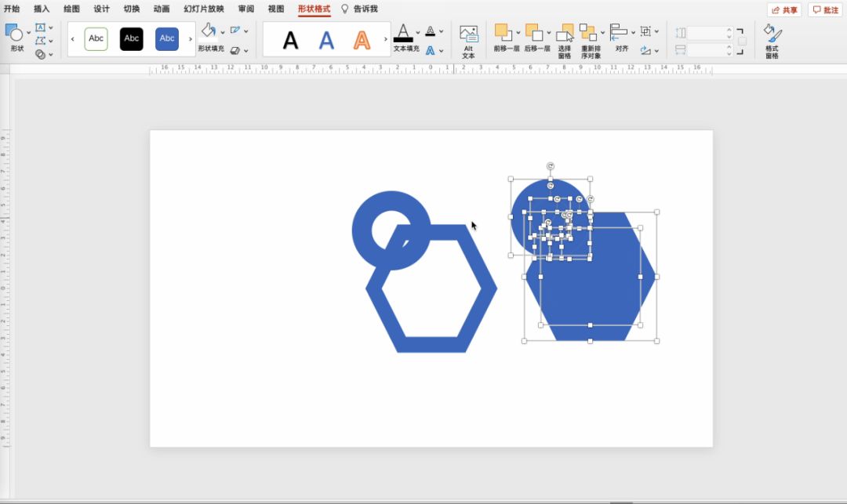The image size is (847, 504).
Task: Open the group objects dropdown arrow
Action: click(x=657, y=31)
